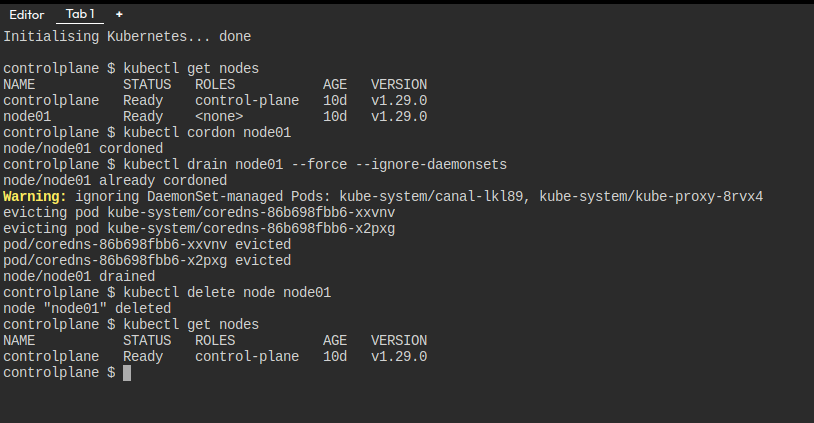The image size is (814, 423).
Task: Click the 'node/node01 drained' output line
Action: [x=79, y=277]
